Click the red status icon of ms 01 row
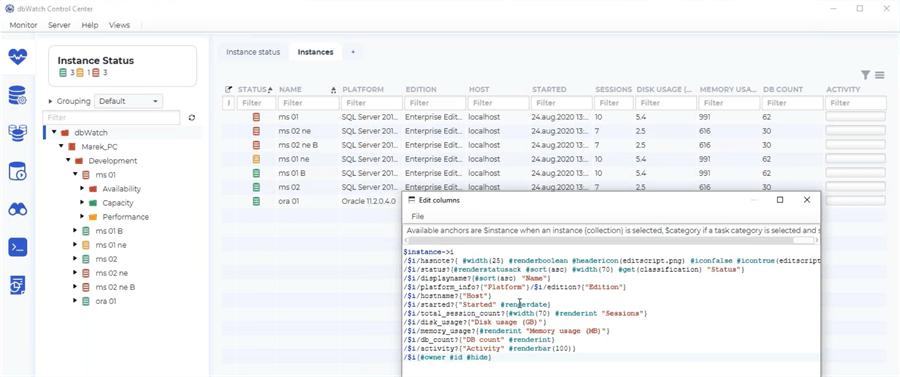Viewport: 900px width, 377px height. pos(257,117)
